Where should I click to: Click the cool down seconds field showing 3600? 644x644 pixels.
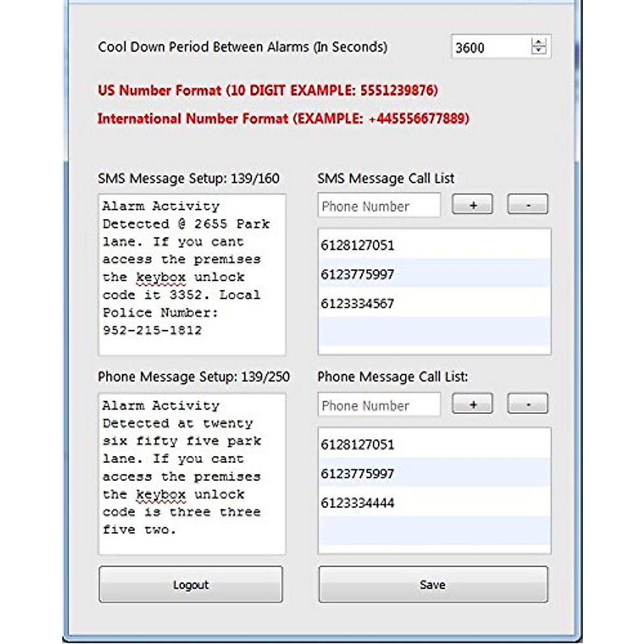click(x=489, y=47)
